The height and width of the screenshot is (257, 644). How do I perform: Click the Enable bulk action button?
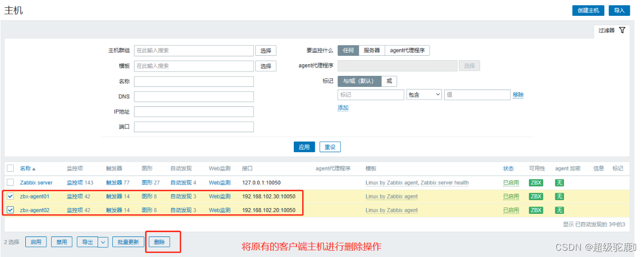click(36, 242)
